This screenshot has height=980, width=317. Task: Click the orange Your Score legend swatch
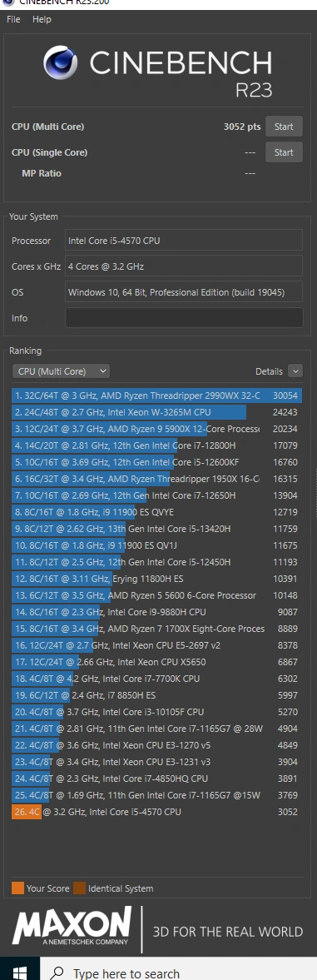[x=17, y=888]
